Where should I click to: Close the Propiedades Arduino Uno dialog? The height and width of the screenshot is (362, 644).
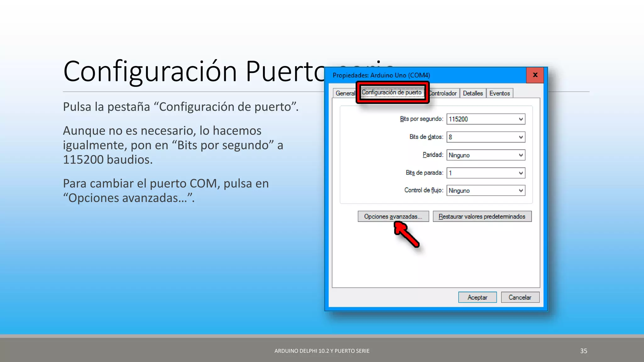pos(535,75)
